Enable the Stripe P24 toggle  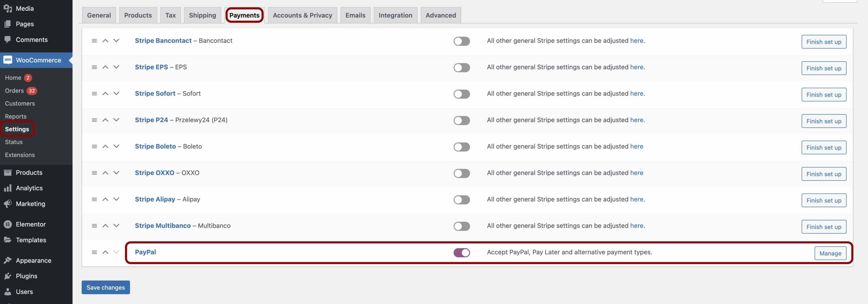tap(461, 121)
